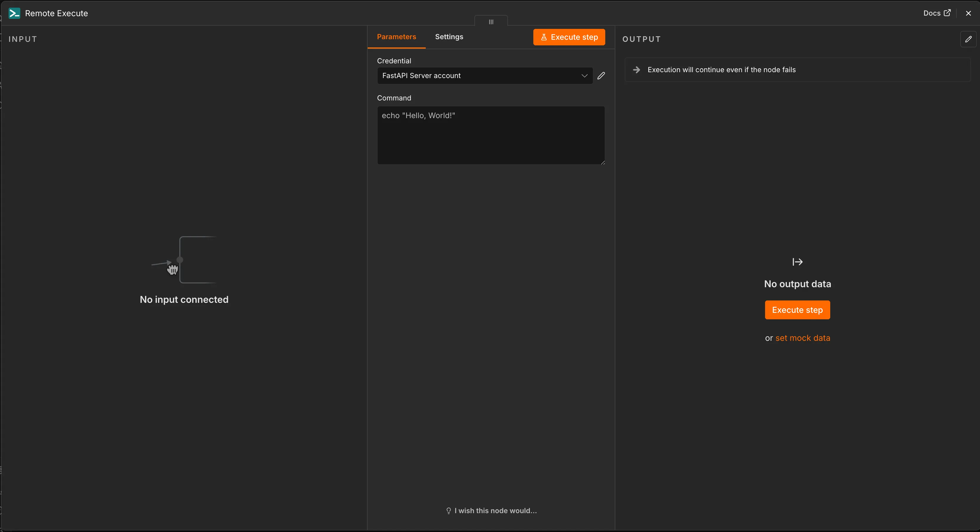Click the set mock data link
Image resolution: width=980 pixels, height=532 pixels.
[803, 338]
